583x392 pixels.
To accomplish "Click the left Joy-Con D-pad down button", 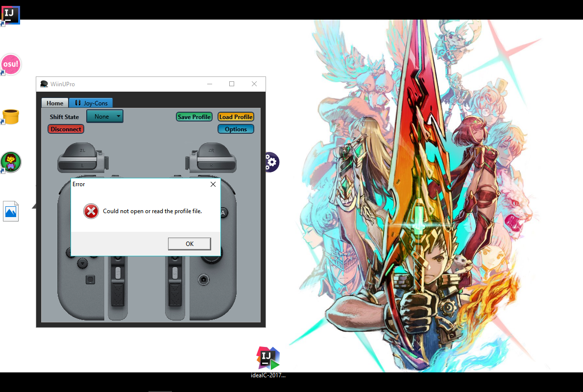I will pyautogui.click(x=82, y=264).
